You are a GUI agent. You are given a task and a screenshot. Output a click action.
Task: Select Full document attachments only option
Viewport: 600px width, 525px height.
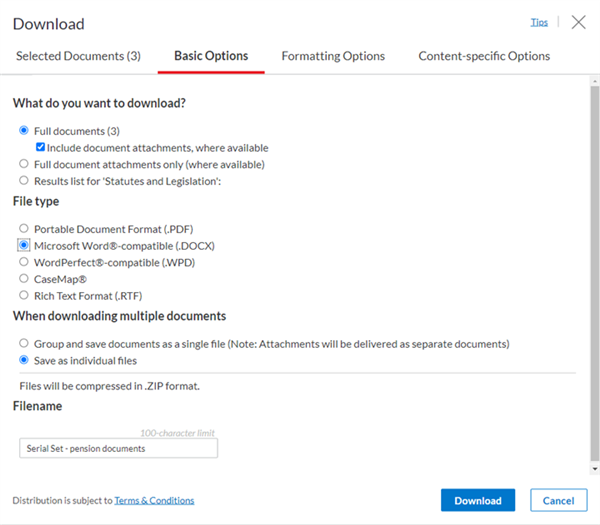(x=24, y=164)
